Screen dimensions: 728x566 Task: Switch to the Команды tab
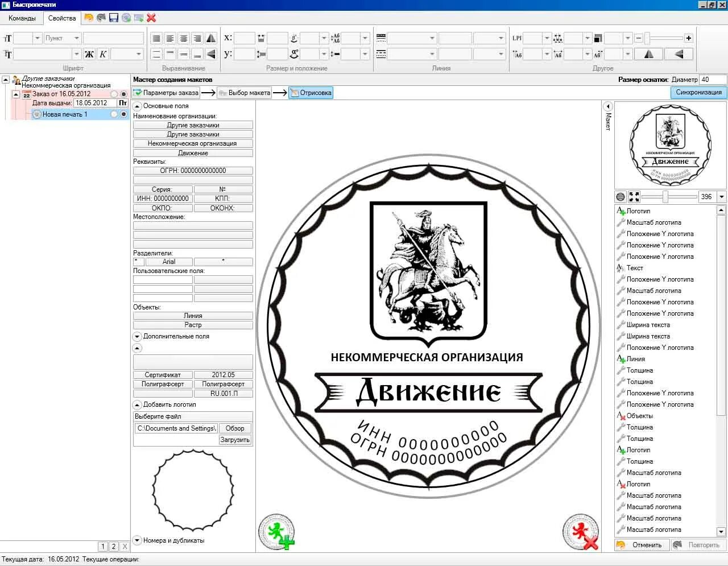point(22,18)
